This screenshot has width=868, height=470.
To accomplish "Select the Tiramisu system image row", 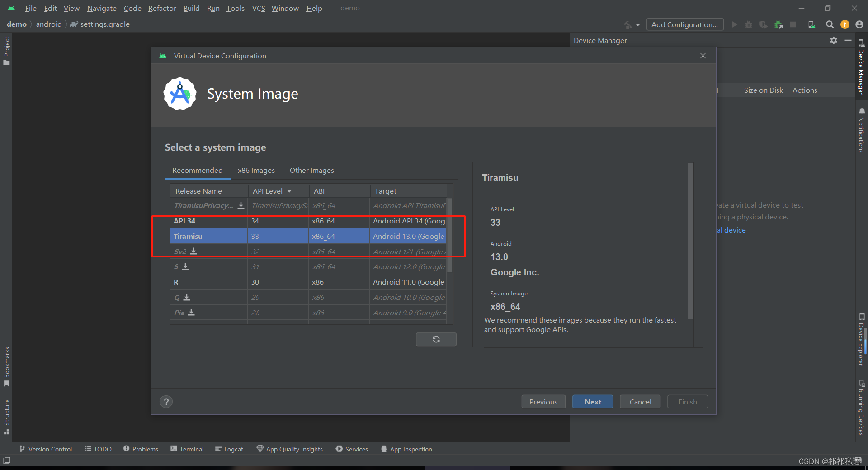I will point(308,236).
